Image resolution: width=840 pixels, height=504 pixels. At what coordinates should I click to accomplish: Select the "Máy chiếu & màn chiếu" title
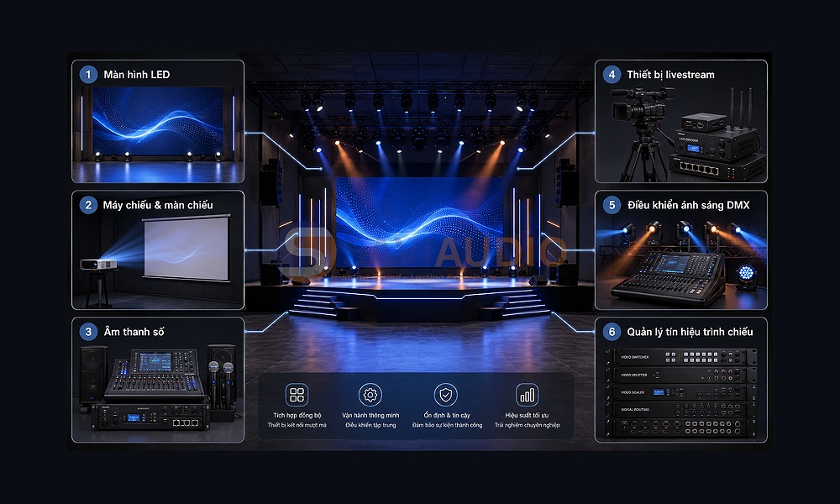[158, 205]
